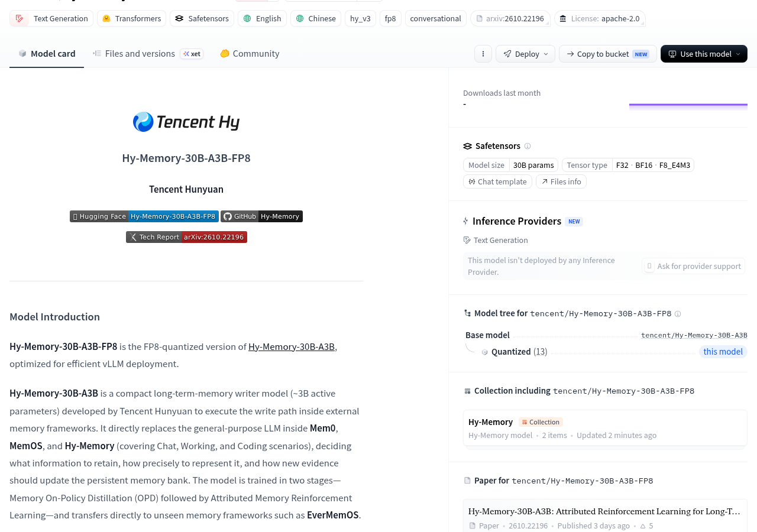Click Copy to bucket button
Viewport: 757px width, 532px height.
pos(607,54)
